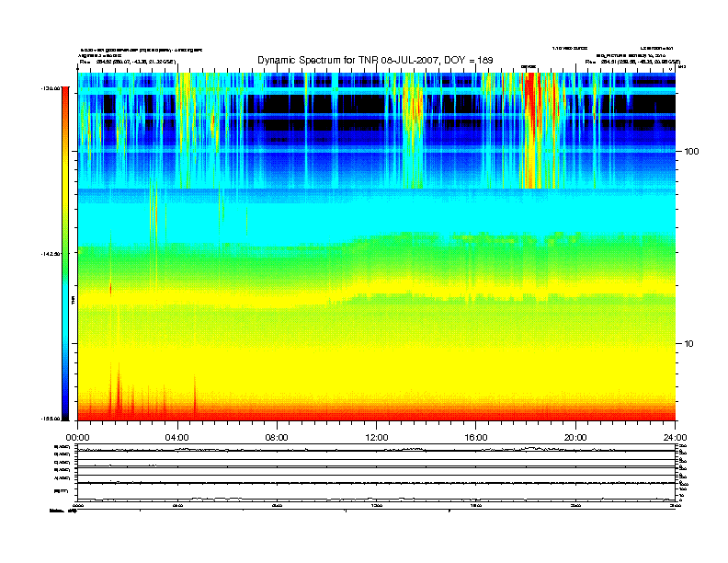
Task: Click the vertical rainbow color scale bar
Action: [65, 253]
